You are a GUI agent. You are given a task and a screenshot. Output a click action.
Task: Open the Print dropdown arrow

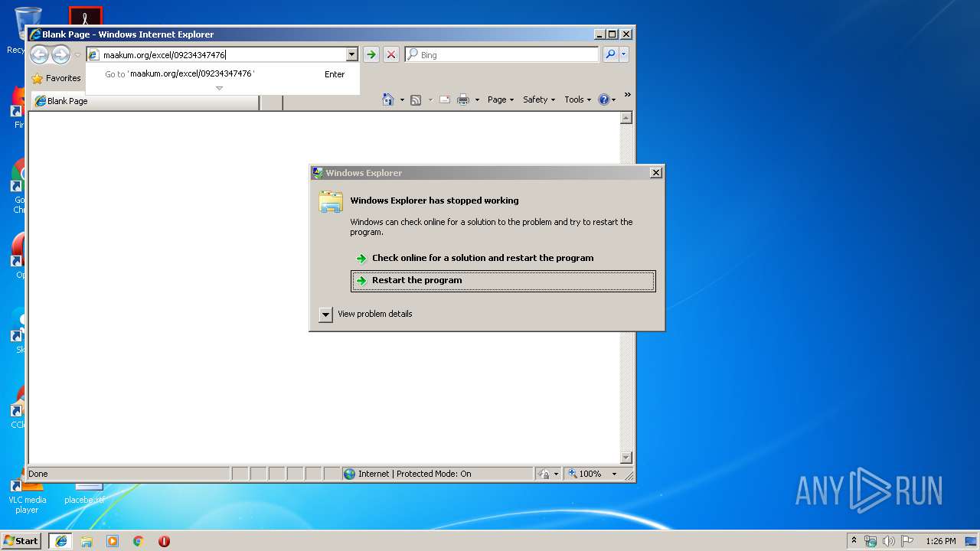coord(477,100)
